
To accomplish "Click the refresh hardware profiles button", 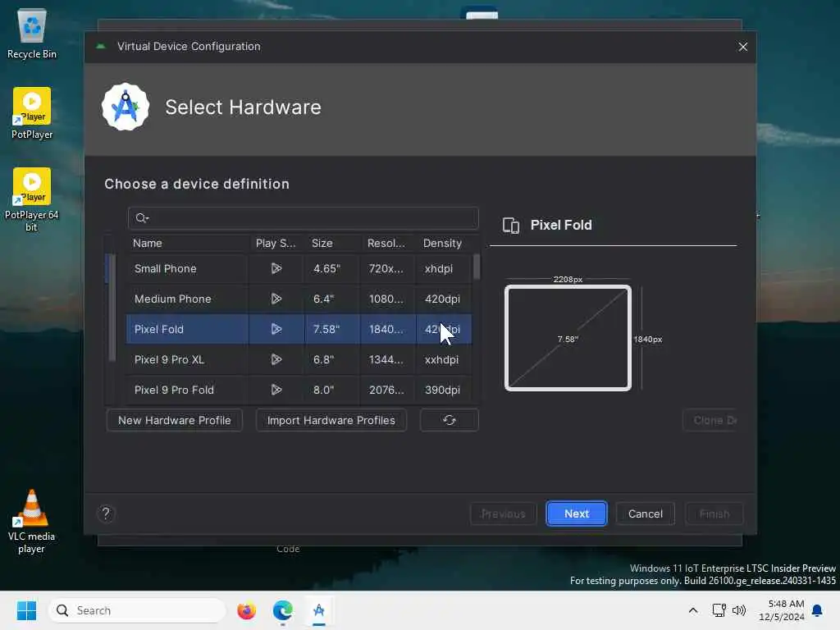I will click(449, 420).
